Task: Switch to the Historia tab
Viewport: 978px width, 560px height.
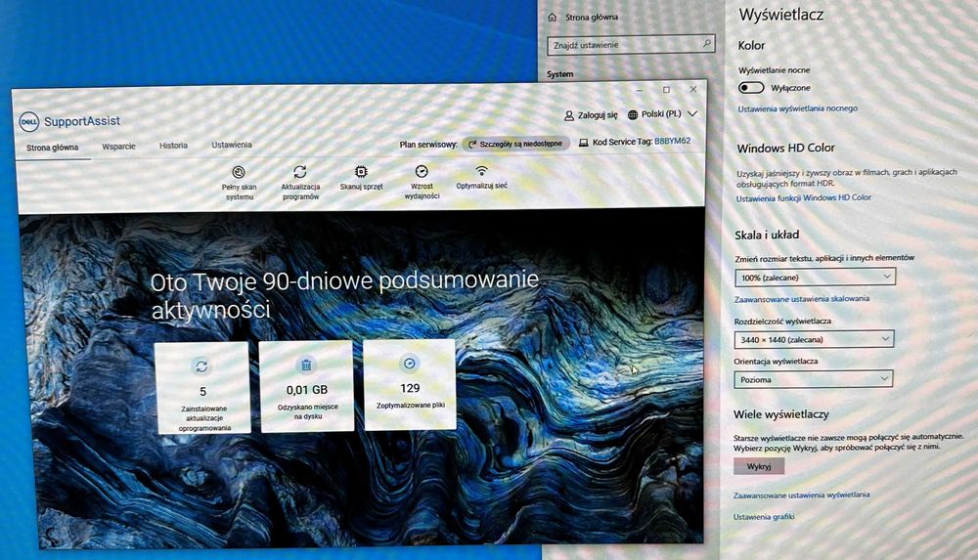Action: [173, 146]
